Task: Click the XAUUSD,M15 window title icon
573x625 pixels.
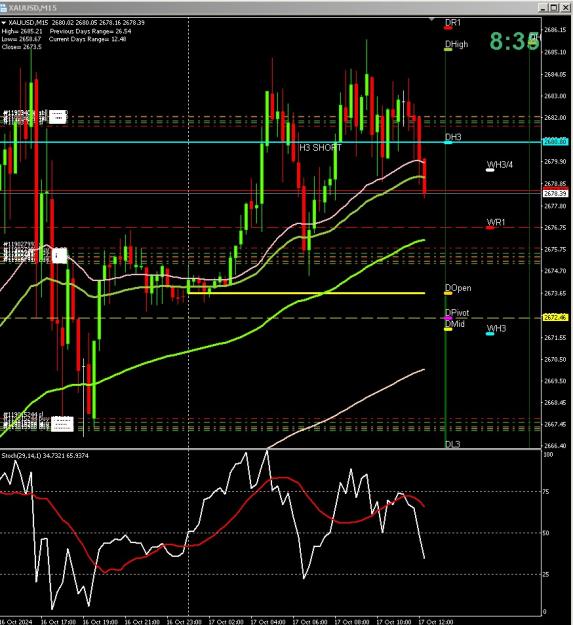Action: coord(3,8)
